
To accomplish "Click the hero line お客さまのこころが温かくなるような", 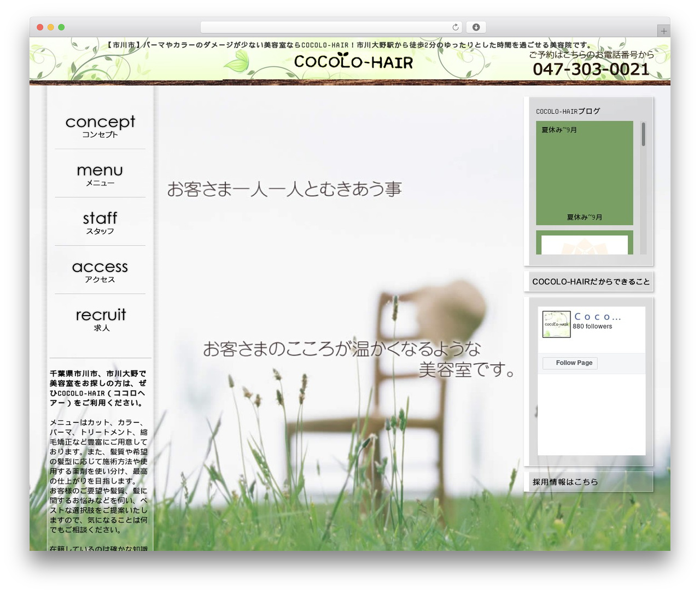I will tap(342, 348).
